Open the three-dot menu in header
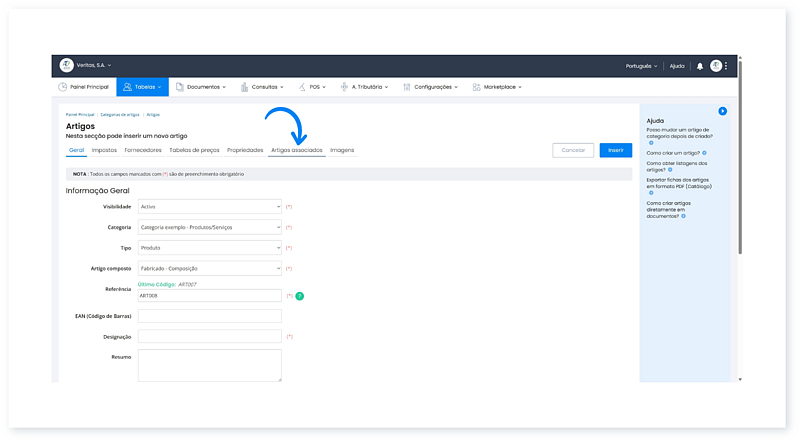The width and height of the screenshot is (800, 442). (727, 66)
